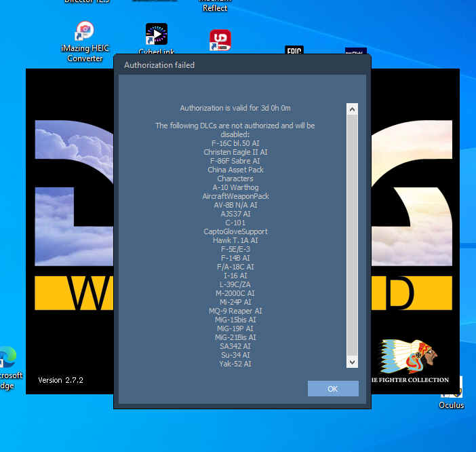The image size is (476, 452).
Task: Select the "A-10 Warthog" line
Action: [235, 187]
